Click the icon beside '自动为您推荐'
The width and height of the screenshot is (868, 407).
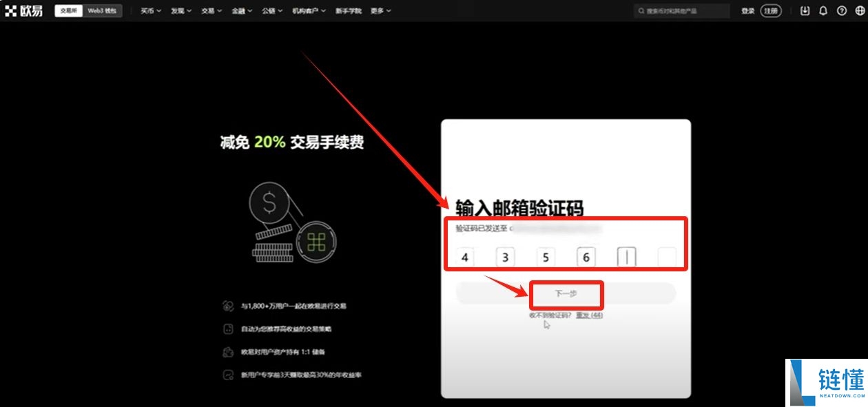point(228,329)
